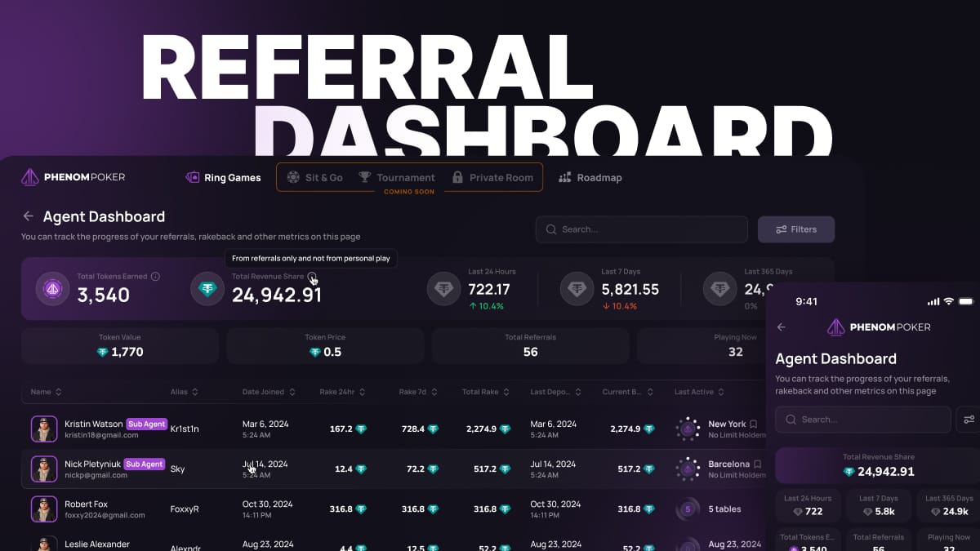Viewport: 980px width, 551px height.
Task: Switch to the Ring Games tab
Action: pos(223,177)
